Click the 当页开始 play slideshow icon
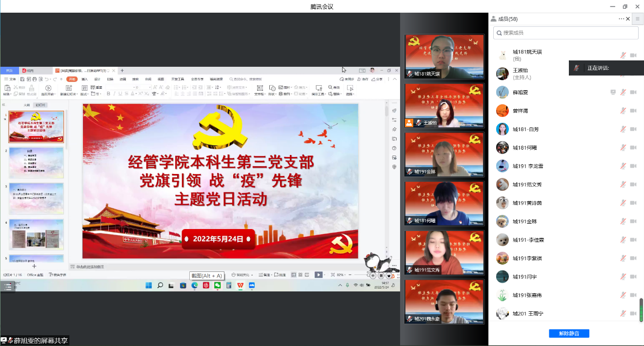The height and width of the screenshot is (346, 644). (x=48, y=88)
